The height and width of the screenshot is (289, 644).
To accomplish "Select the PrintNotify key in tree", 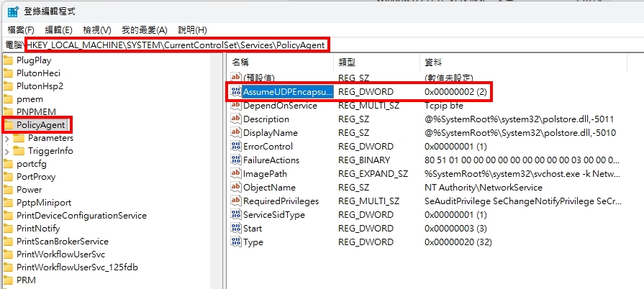I will pos(39,229).
